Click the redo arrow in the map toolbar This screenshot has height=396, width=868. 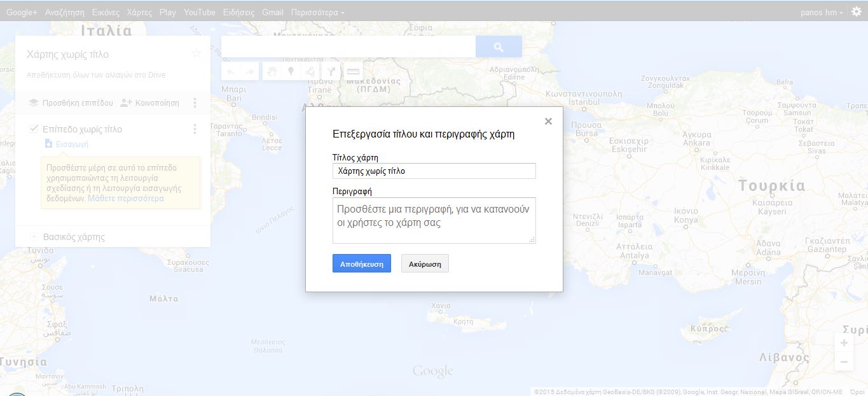pos(250,72)
